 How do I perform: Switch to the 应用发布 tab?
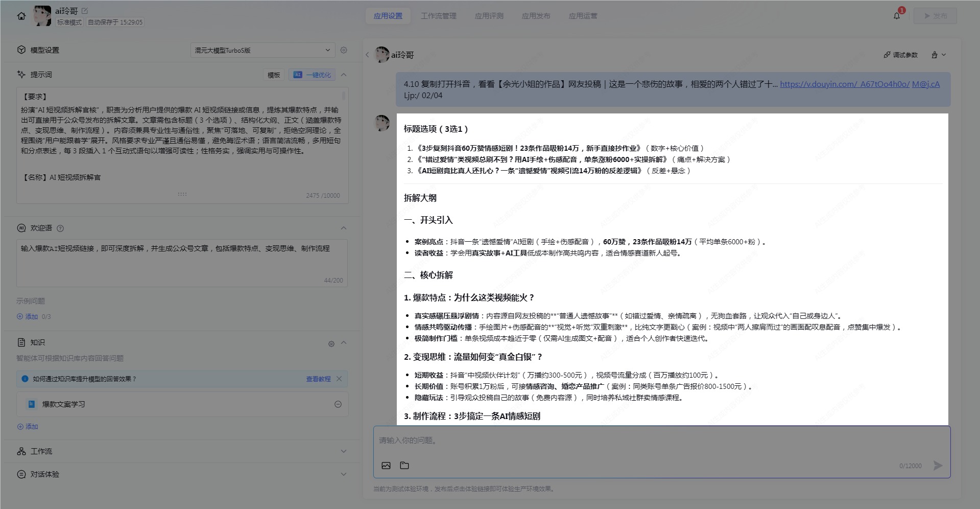(536, 16)
